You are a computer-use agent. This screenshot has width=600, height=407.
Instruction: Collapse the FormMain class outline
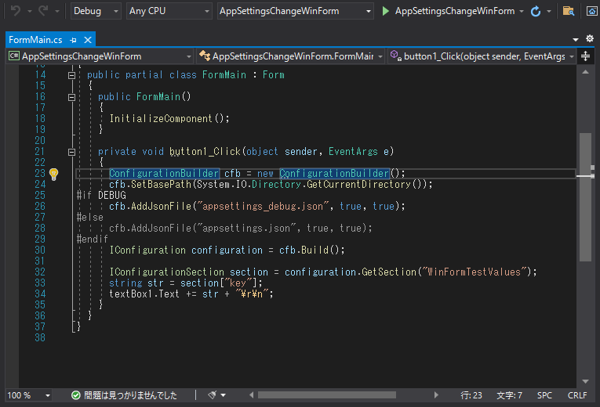[72, 75]
